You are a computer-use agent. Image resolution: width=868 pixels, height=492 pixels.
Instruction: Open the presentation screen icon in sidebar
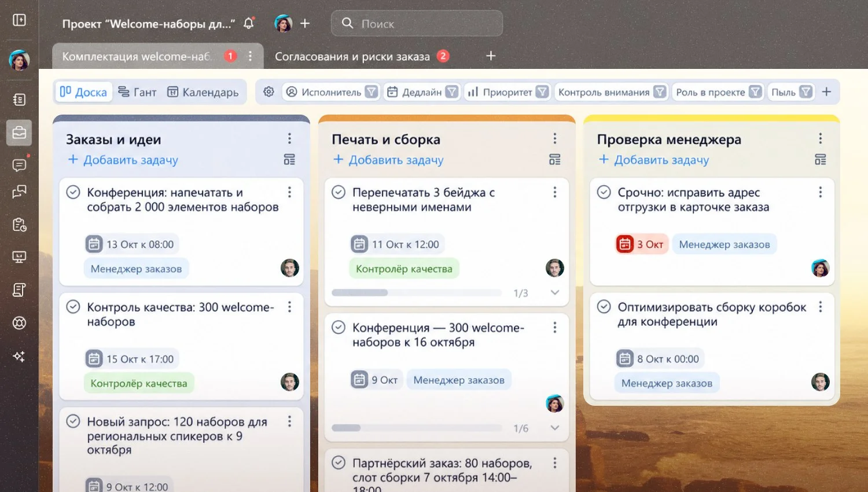(x=19, y=258)
